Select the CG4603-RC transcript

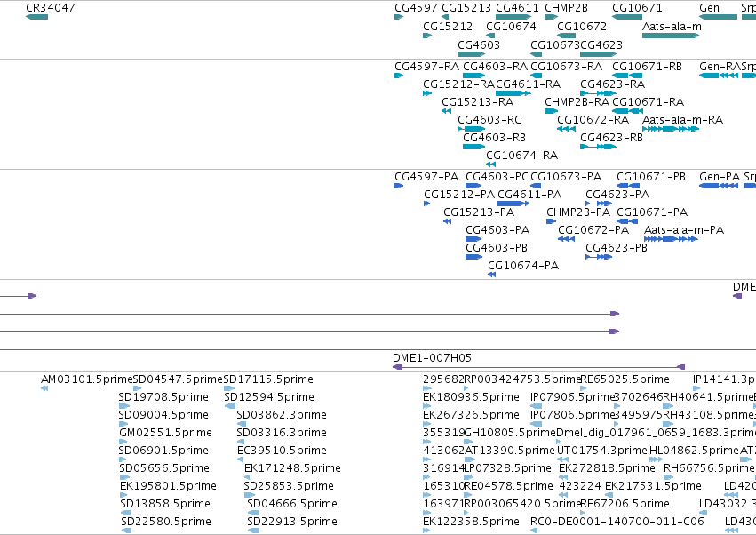pos(472,129)
